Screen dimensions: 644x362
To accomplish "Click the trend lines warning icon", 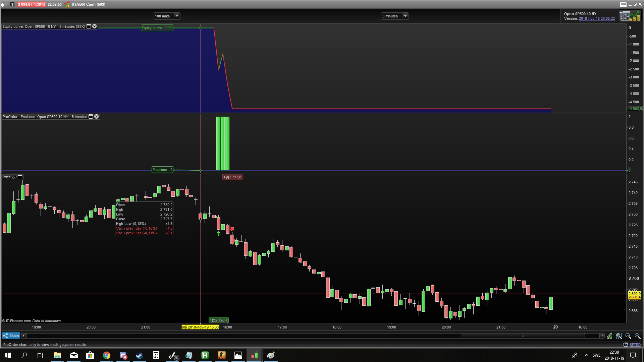I will [67, 4].
